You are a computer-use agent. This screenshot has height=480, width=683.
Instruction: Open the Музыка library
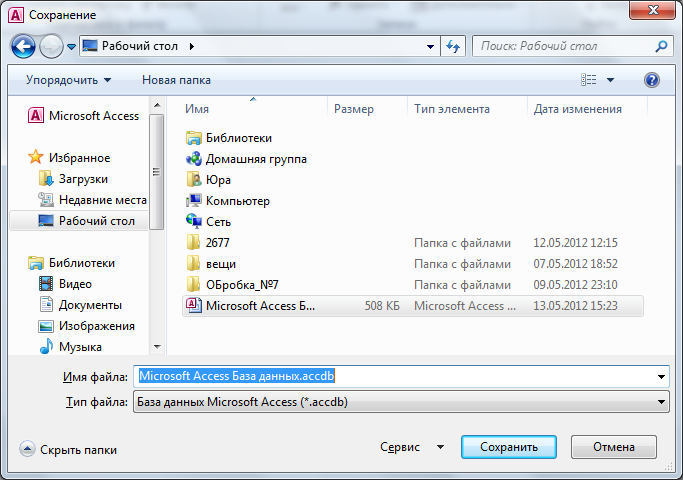click(71, 347)
